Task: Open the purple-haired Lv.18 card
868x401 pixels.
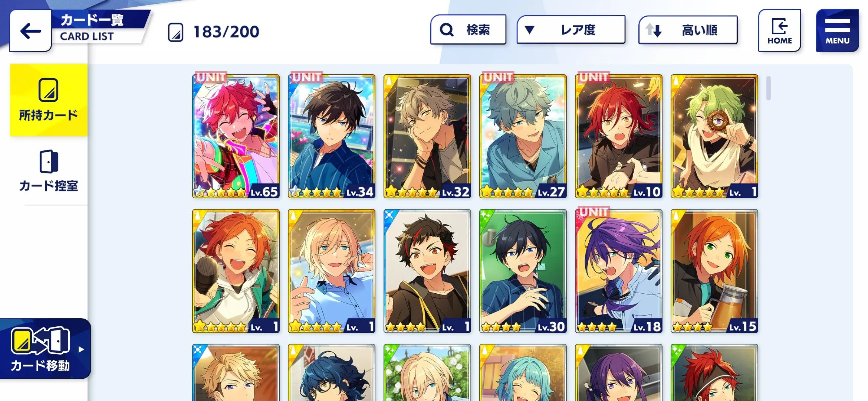Action: (x=619, y=271)
